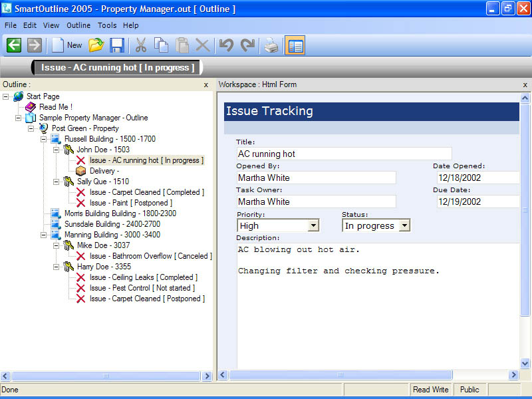Click the Opened By input field
Screen dimensions: 532x399
click(x=317, y=178)
